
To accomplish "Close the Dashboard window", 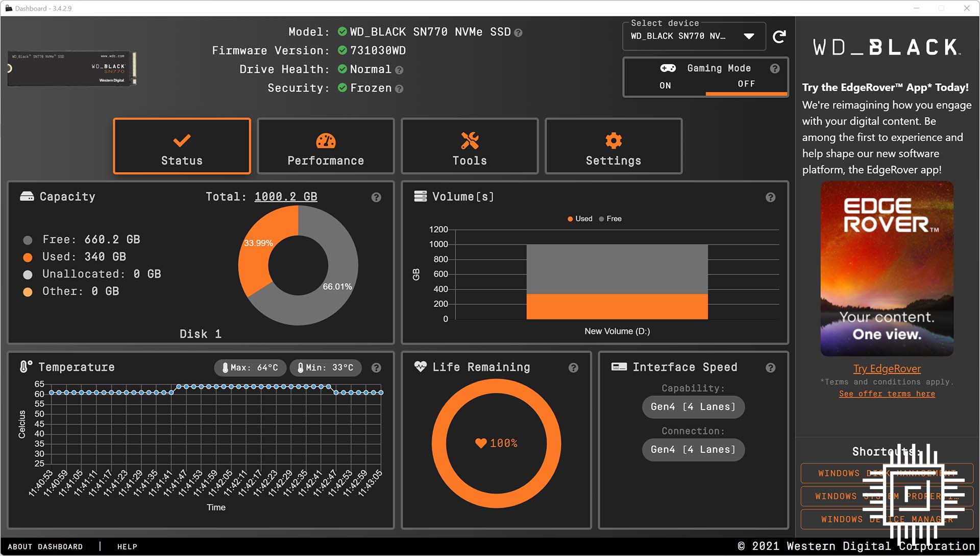I will point(967,8).
